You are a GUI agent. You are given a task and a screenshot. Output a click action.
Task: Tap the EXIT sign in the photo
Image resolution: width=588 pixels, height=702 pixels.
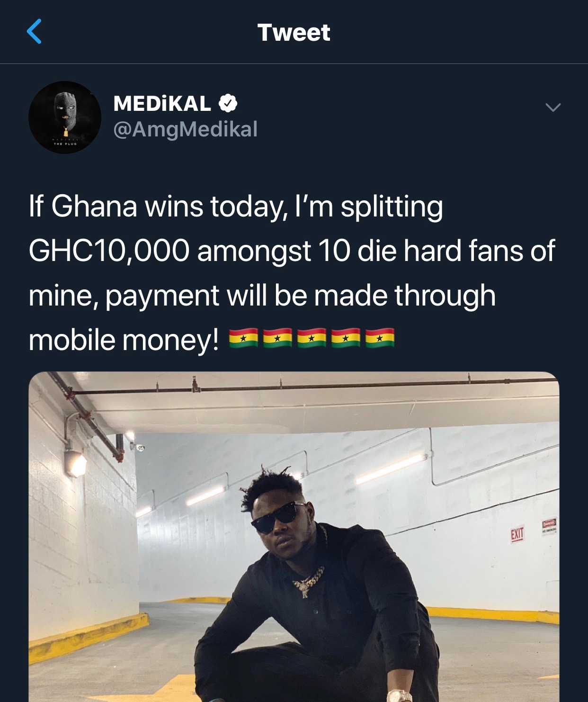pyautogui.click(x=517, y=534)
